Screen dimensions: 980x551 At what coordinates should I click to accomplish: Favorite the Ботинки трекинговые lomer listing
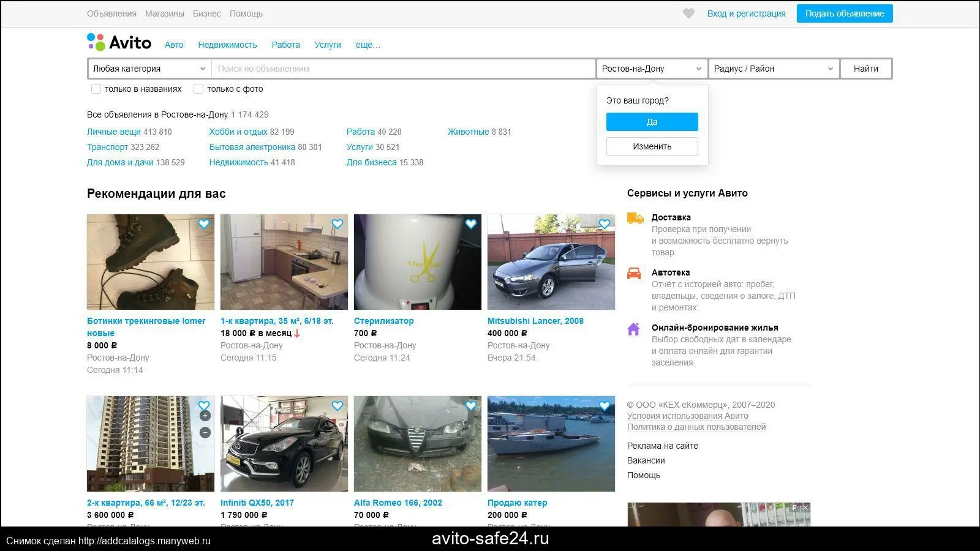(204, 224)
